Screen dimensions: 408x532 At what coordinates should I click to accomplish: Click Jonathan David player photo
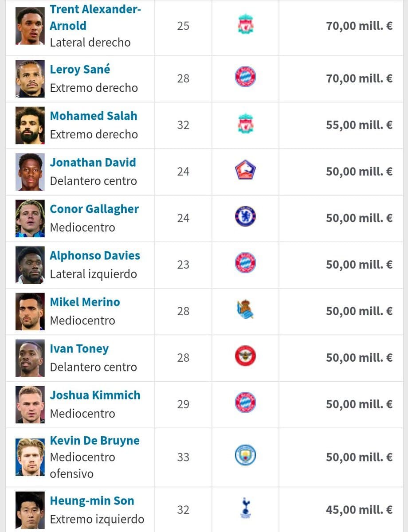coord(30,172)
